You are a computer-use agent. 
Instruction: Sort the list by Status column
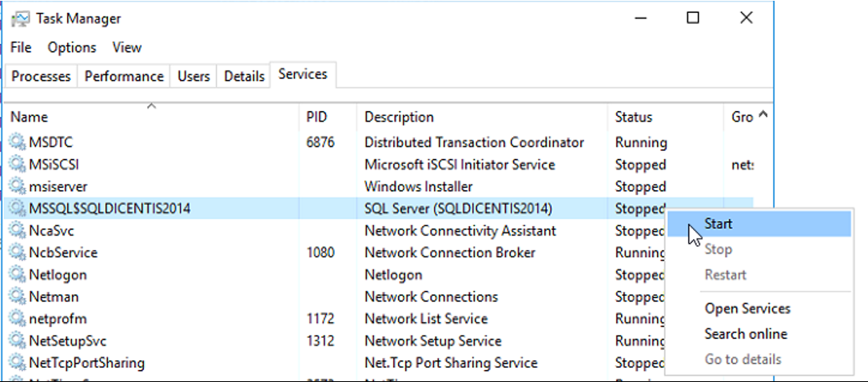click(633, 117)
